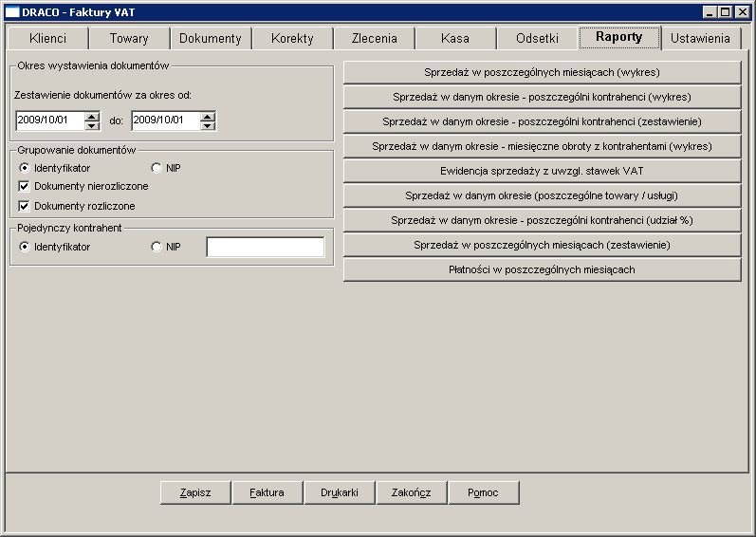
Task: Switch to the Klienci tab
Action: tap(47, 39)
